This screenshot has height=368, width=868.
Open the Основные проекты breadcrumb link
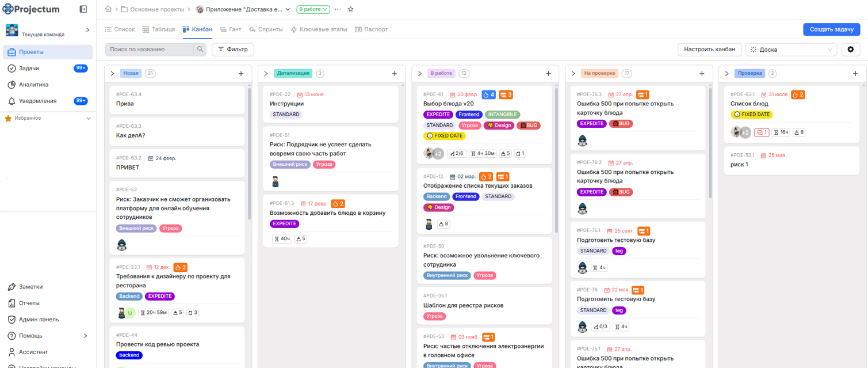pyautogui.click(x=152, y=9)
